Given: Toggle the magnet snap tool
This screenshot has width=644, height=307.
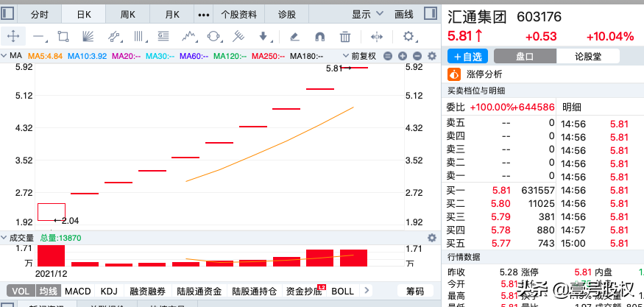Looking at the screenshot, I should coord(320,37).
